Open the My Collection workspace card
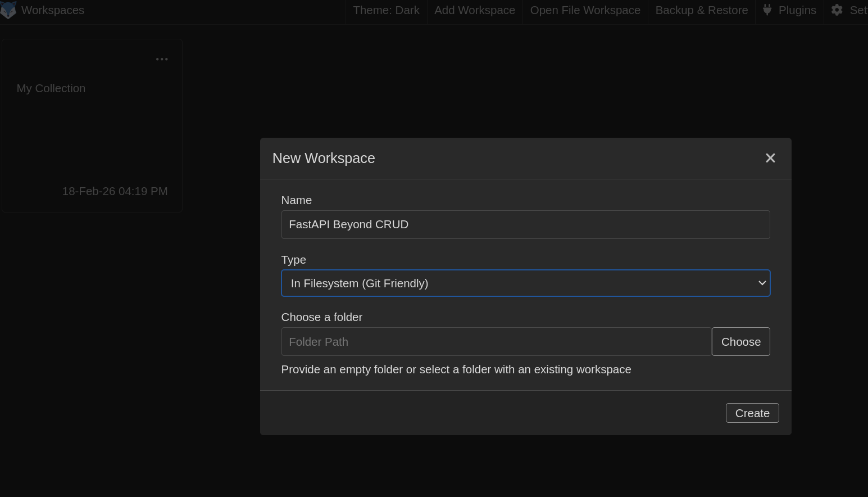868x497 pixels. coord(92,125)
